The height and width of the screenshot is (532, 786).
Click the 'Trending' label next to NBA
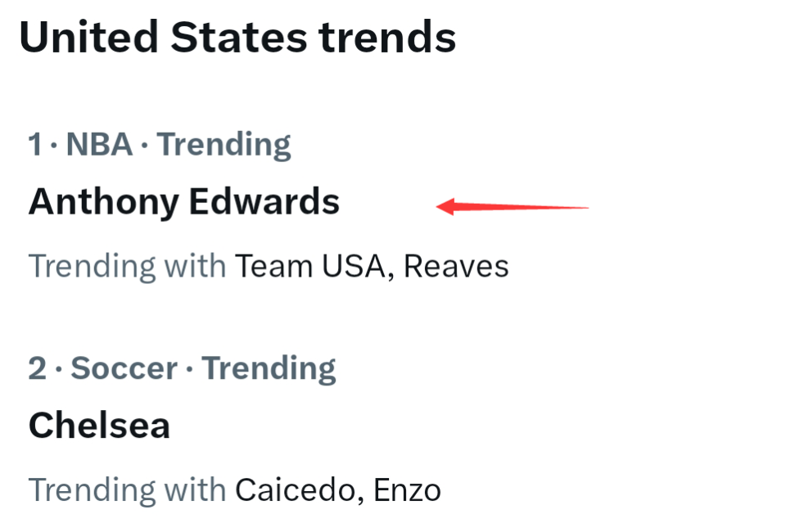[224, 145]
